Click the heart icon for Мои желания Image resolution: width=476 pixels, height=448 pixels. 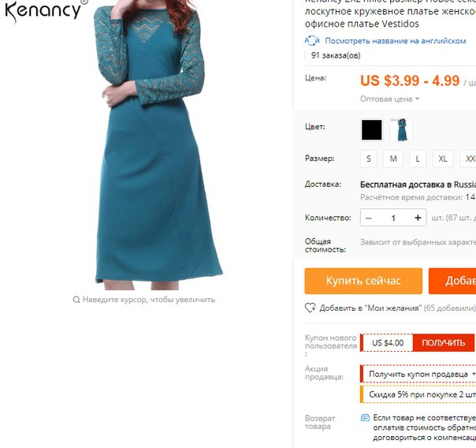coord(310,308)
